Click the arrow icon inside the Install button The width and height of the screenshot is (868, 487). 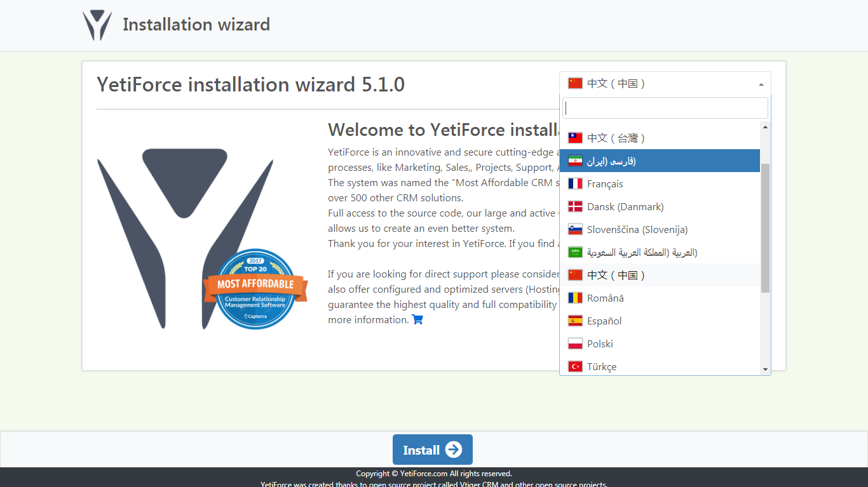coord(454,450)
